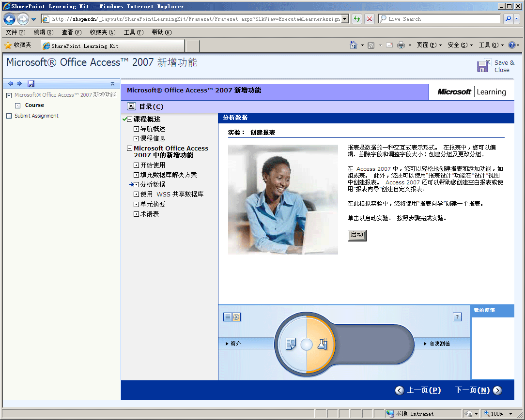The width and height of the screenshot is (525, 420).
Task: Click the Live Search magnifier button
Action: coord(508,19)
